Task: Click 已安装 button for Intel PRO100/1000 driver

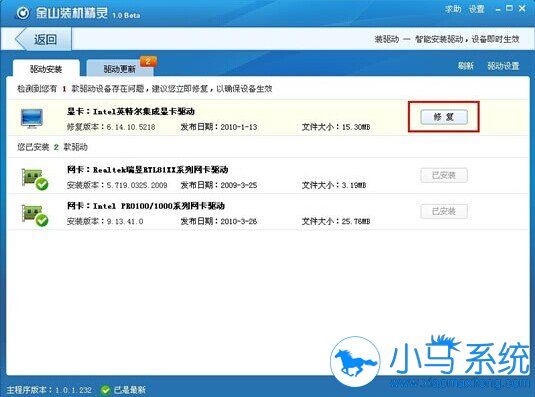Action: [444, 211]
